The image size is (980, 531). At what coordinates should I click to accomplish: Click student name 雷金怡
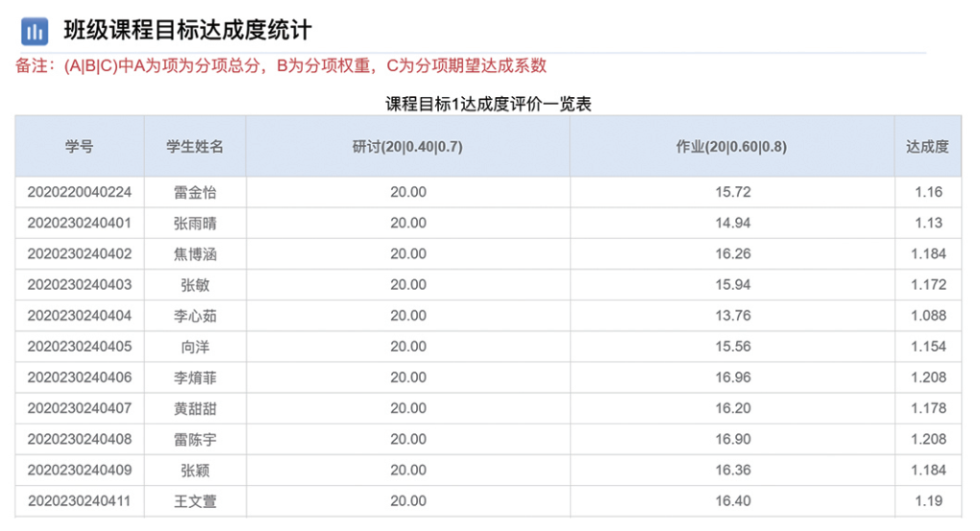pos(195,192)
